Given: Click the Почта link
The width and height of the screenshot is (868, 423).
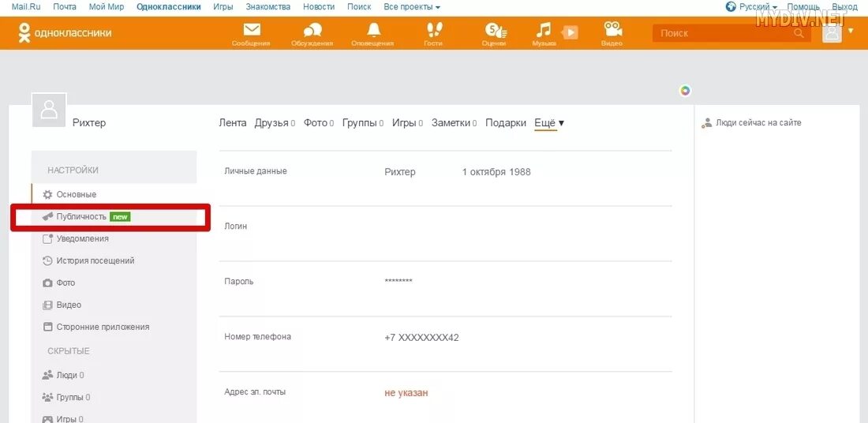Looking at the screenshot, I should 65,6.
